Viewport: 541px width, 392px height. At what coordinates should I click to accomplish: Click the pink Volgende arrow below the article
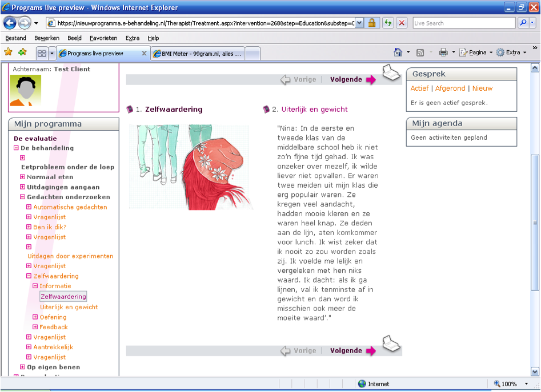pos(371,351)
